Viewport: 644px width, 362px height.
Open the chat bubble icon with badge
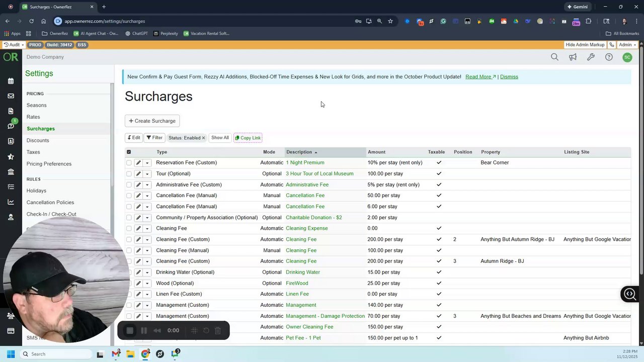pos(11,125)
